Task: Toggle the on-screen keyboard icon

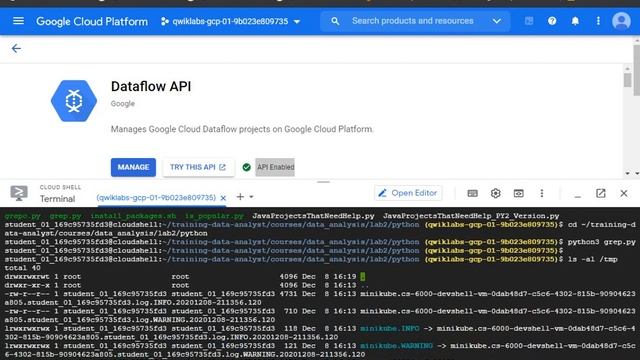Action: pyautogui.click(x=472, y=193)
